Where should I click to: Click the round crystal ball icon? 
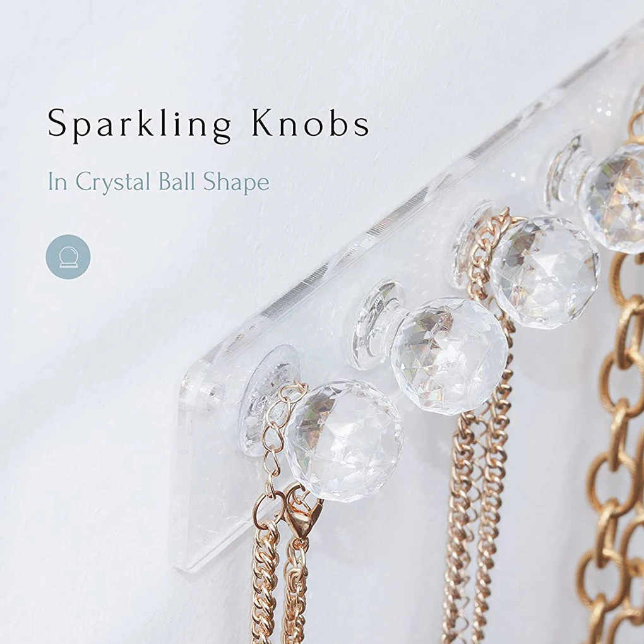68,257
